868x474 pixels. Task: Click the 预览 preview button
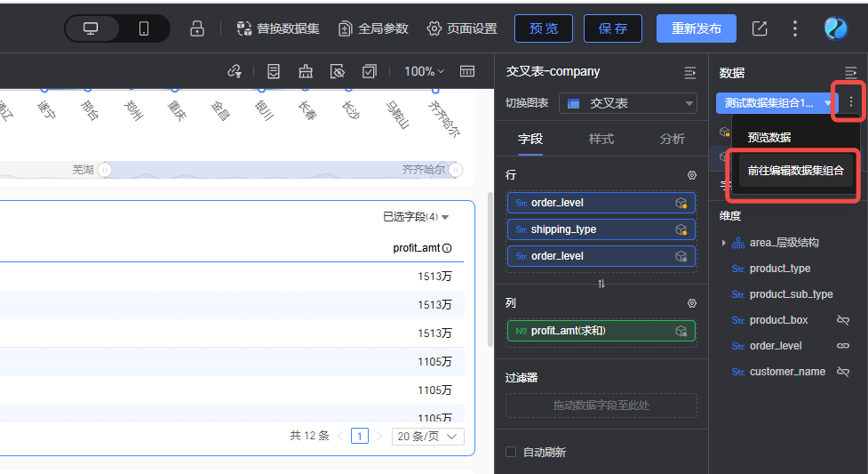(544, 28)
